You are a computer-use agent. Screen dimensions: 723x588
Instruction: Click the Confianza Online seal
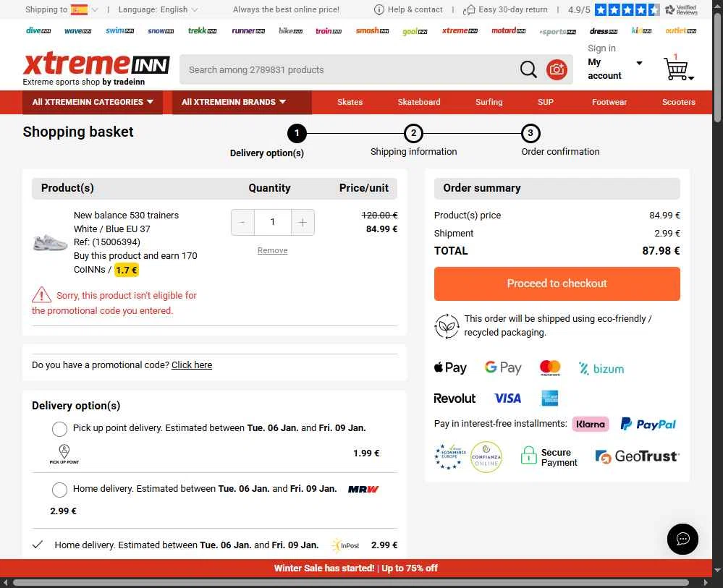(486, 456)
